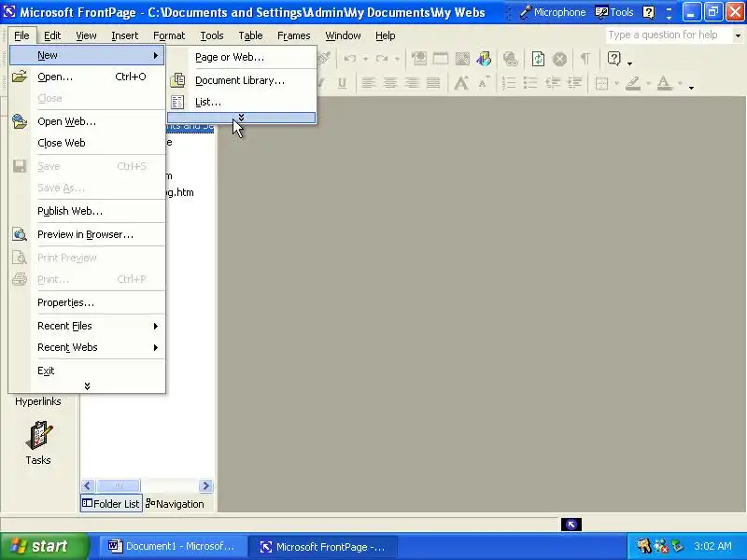747x560 pixels.
Task: Click the Windows start button
Action: [x=44, y=546]
